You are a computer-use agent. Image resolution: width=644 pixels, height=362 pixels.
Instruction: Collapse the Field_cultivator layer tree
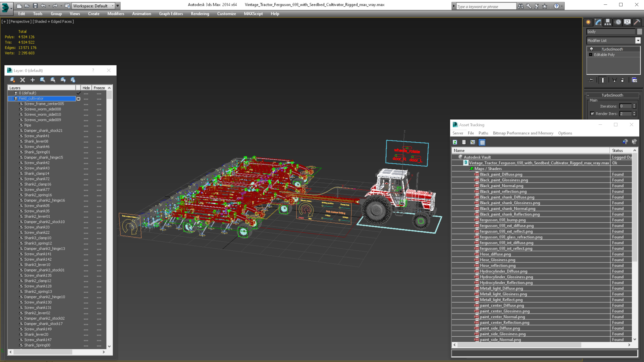click(10, 99)
